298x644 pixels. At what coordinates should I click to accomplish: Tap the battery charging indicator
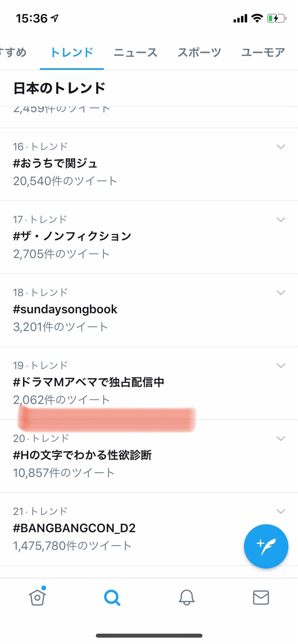tap(276, 18)
